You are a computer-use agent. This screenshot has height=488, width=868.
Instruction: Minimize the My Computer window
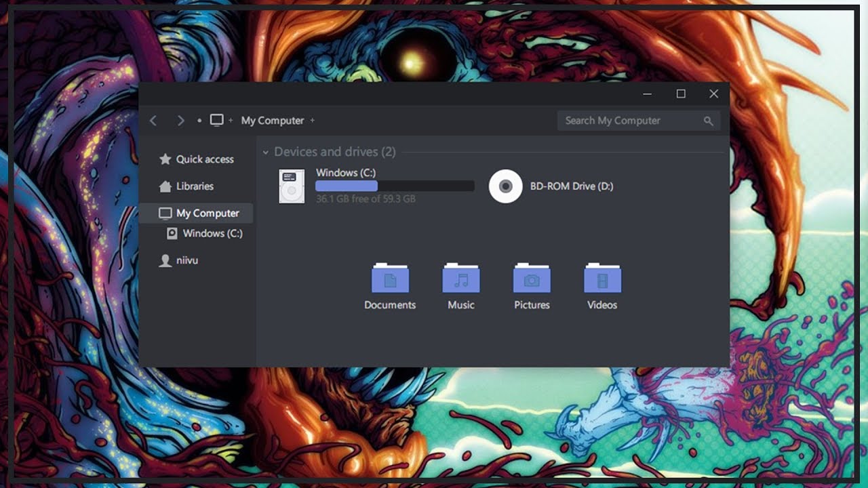[x=648, y=94]
